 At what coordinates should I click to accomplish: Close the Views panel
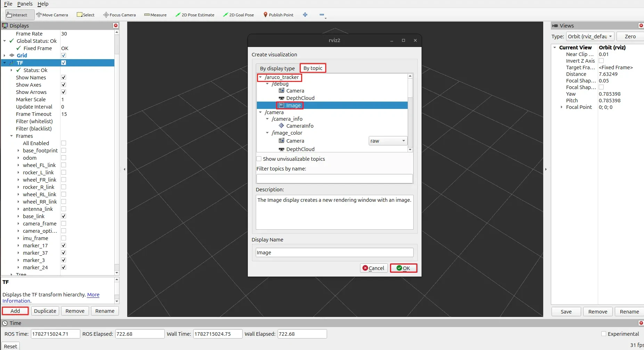(641, 25)
